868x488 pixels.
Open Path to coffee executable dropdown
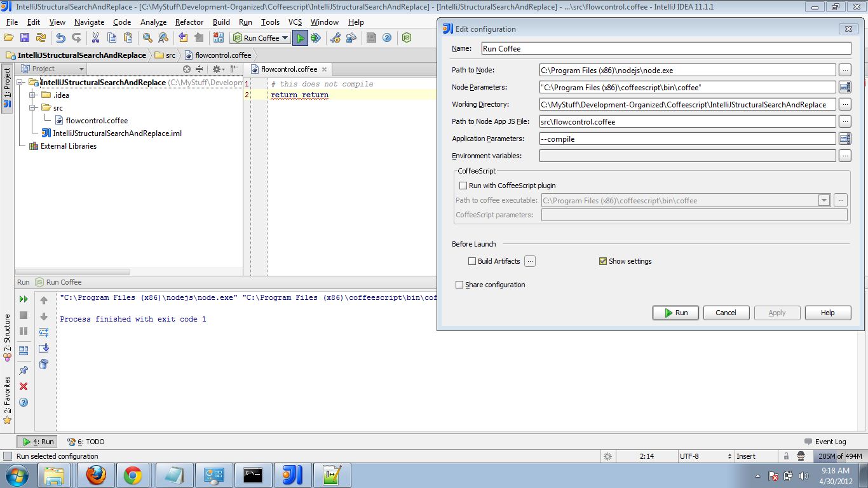coord(824,200)
